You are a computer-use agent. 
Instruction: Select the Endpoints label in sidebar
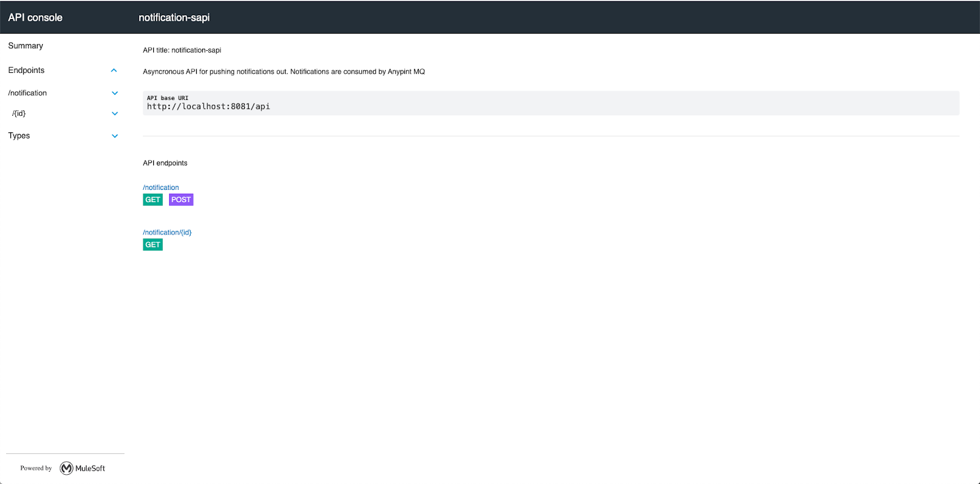(26, 70)
